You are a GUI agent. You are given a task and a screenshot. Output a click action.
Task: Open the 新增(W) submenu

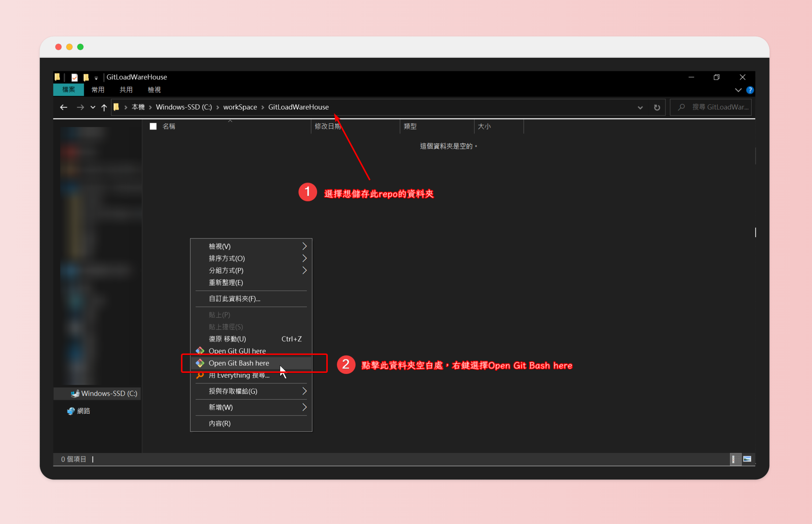[251, 407]
